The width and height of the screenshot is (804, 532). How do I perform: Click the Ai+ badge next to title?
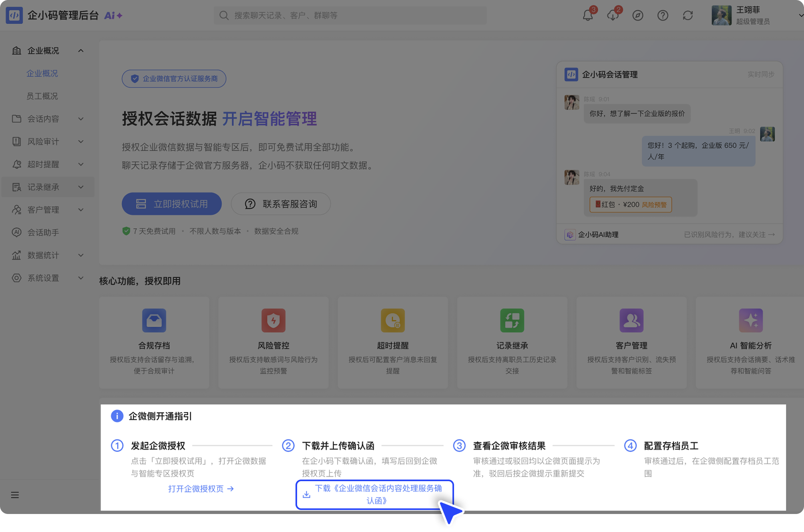coord(113,15)
